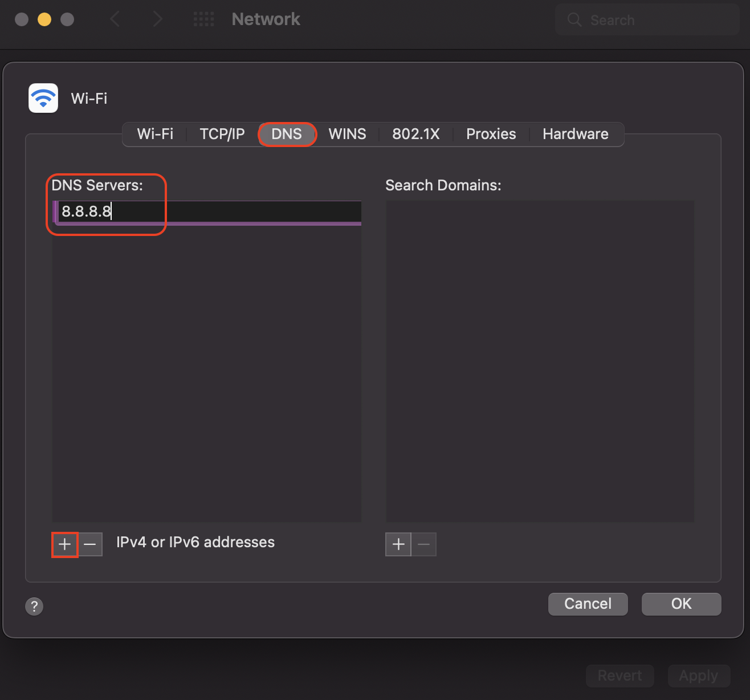Cancel the Wi-Fi advanced settings
The height and width of the screenshot is (700, 750).
click(588, 604)
